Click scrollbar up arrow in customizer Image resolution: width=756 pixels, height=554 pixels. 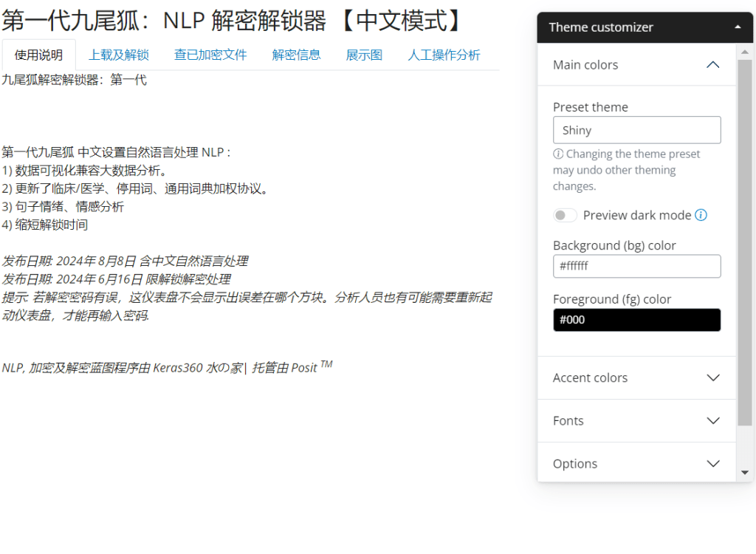(744, 51)
